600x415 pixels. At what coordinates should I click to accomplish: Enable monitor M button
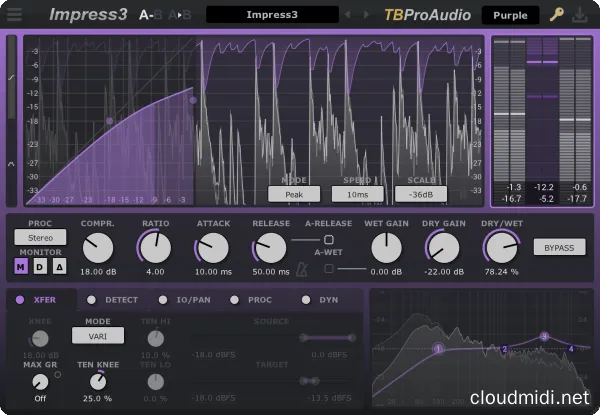click(21, 267)
